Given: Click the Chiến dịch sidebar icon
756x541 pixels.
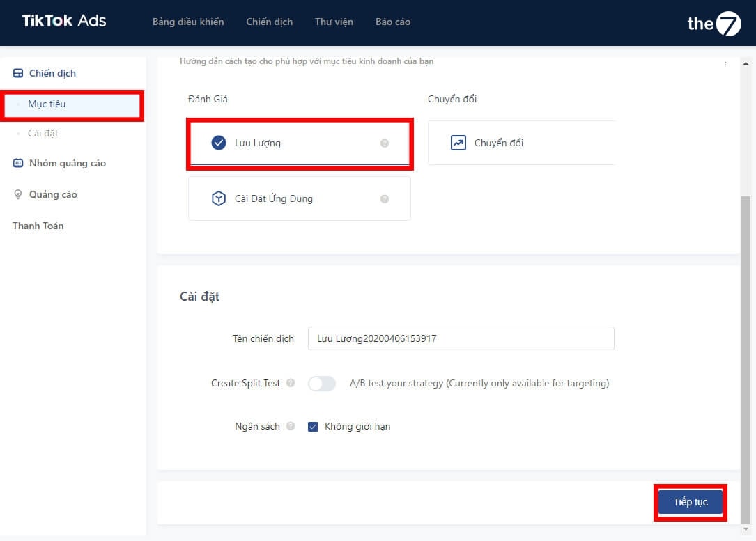Looking at the screenshot, I should point(18,73).
